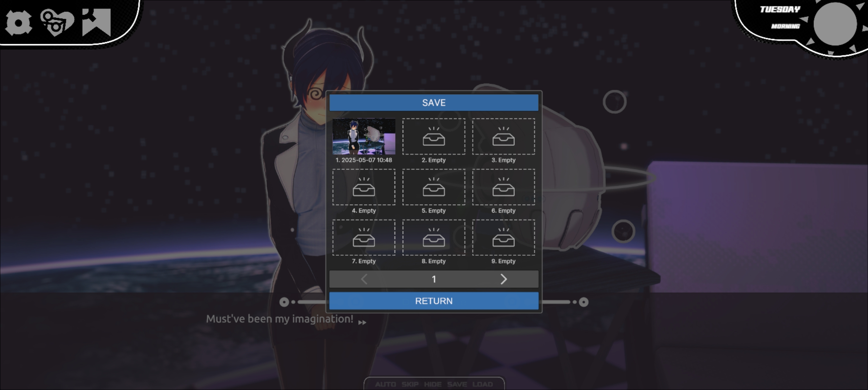Click the SAVE header title
868x390 pixels.
(x=434, y=103)
